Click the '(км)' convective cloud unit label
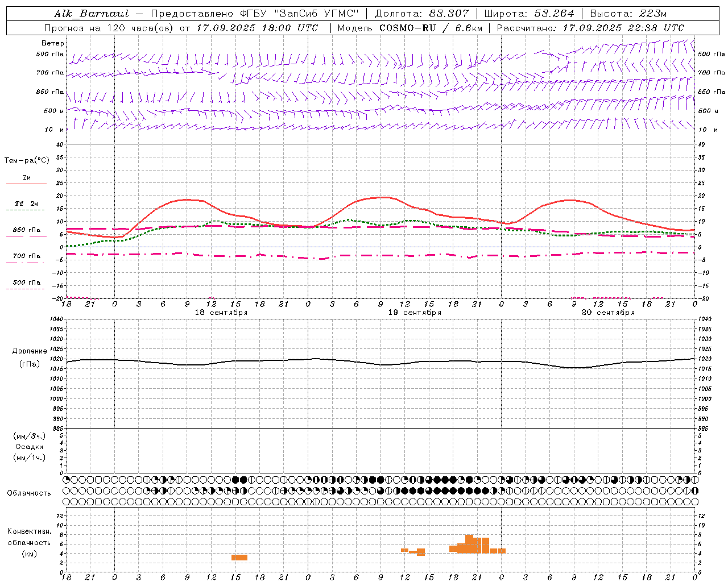 (x=30, y=554)
